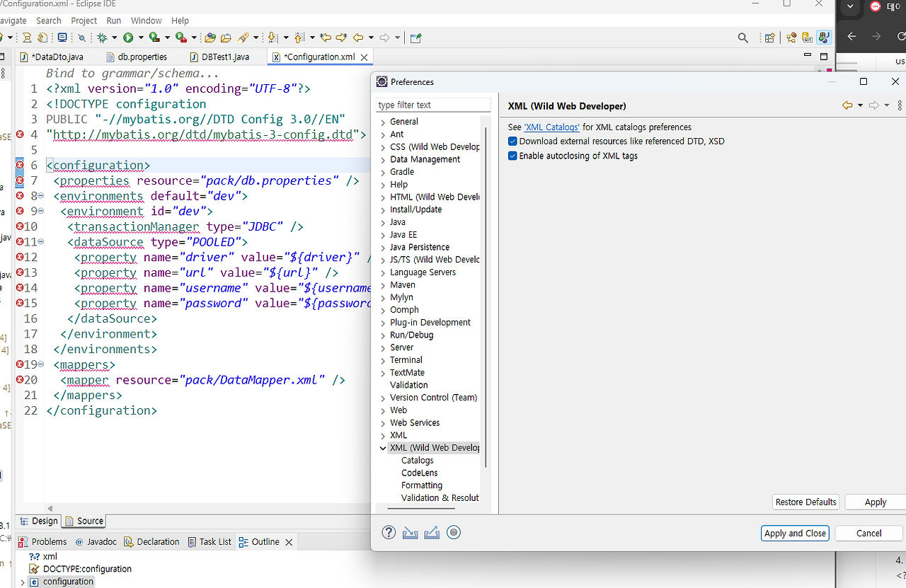Click the Apply and Close button
The width and height of the screenshot is (906, 588).
(x=795, y=534)
